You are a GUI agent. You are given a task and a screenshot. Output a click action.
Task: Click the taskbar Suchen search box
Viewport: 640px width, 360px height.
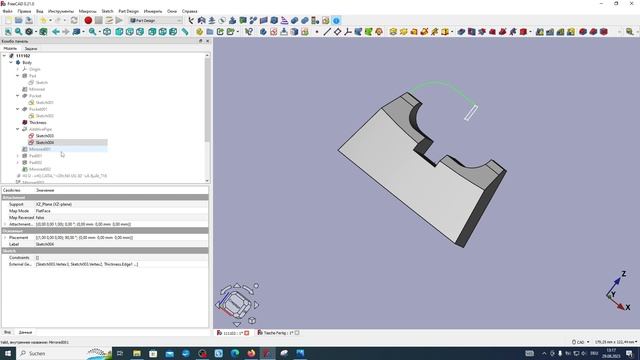click(64, 353)
